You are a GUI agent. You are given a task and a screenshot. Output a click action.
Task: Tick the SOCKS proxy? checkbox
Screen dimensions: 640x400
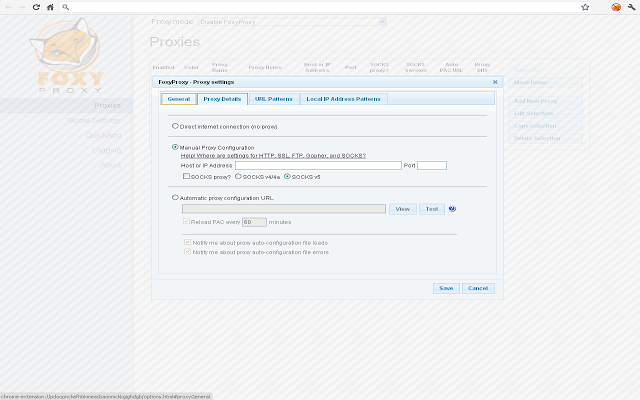tap(186, 176)
